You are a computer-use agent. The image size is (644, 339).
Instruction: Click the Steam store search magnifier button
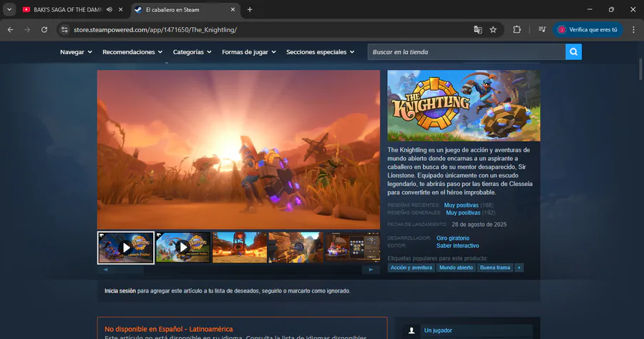pos(573,52)
